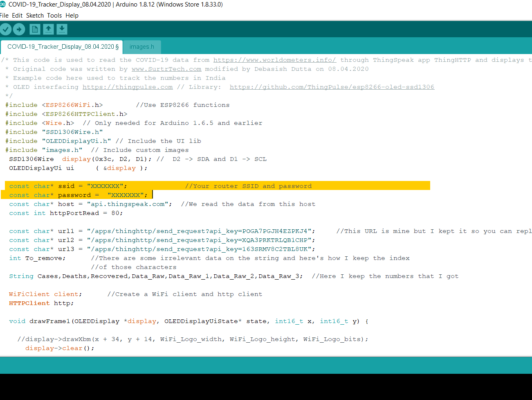The image size is (532, 400).
Task: Open the www.SurtrTech.com link
Action: coord(166,69)
